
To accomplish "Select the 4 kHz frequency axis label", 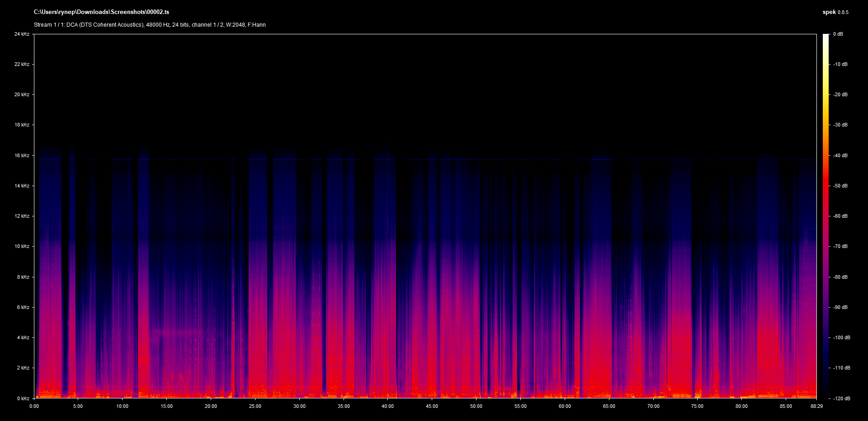I will click(23, 337).
